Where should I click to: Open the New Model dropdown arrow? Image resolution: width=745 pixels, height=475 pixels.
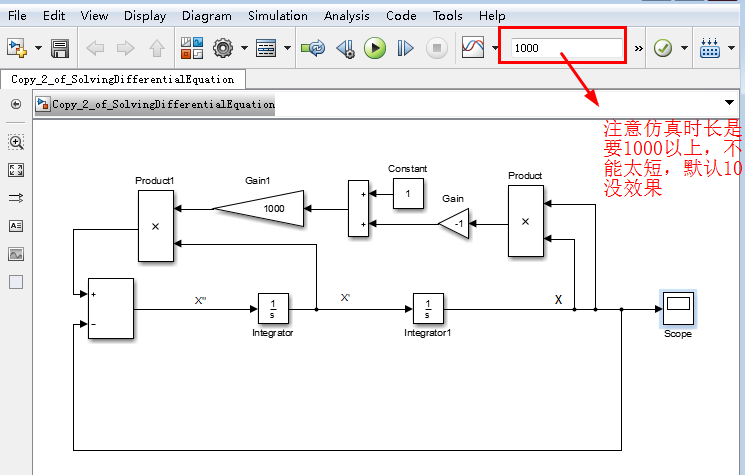coord(38,48)
